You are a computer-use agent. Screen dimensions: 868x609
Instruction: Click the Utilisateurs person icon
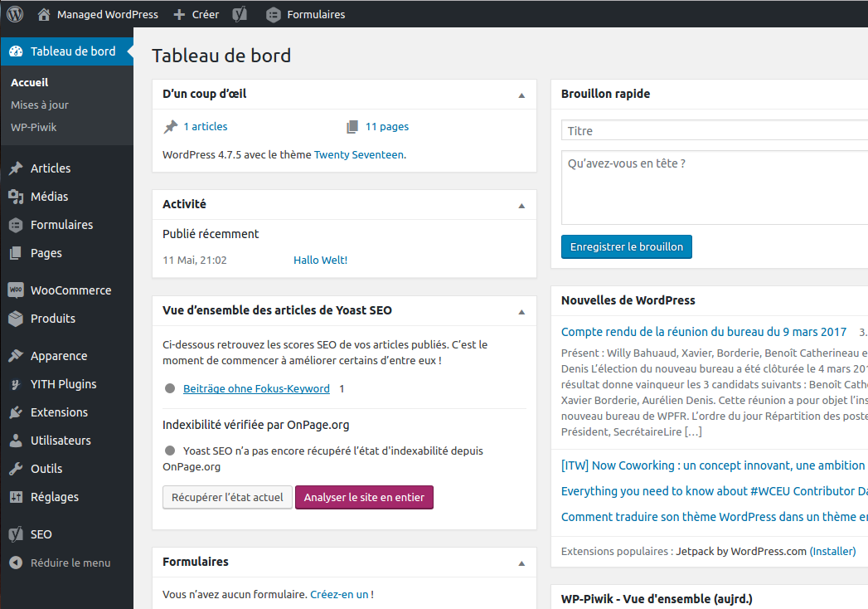16,441
